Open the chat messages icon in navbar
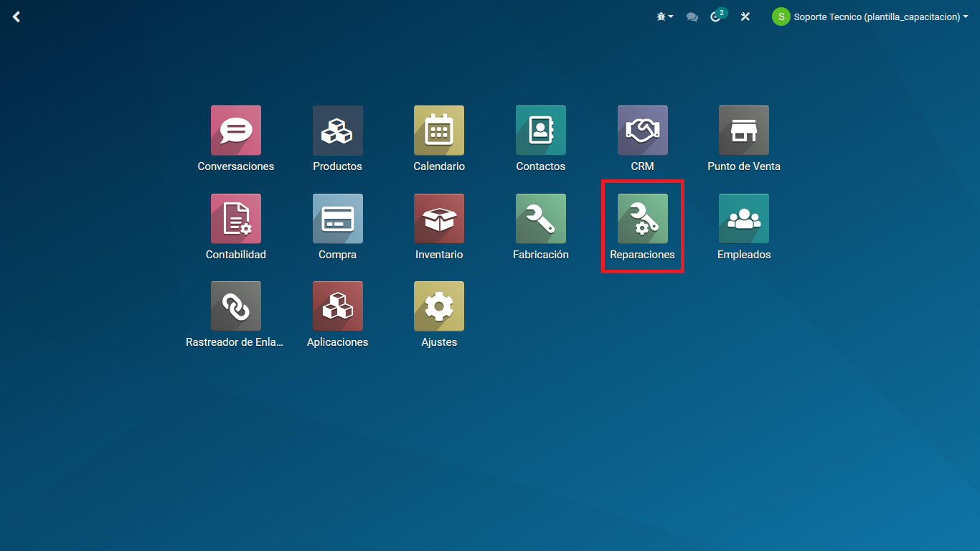Screen dimensions: 980x551 click(692, 17)
